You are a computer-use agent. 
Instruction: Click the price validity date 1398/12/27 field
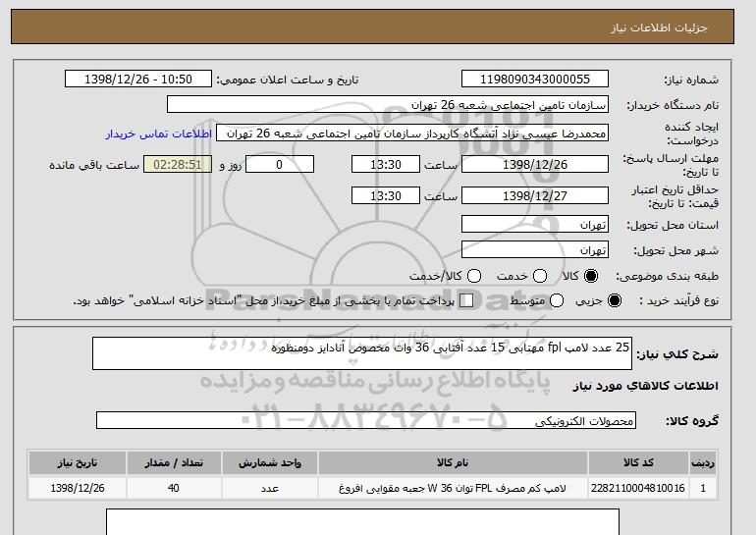[x=535, y=195]
